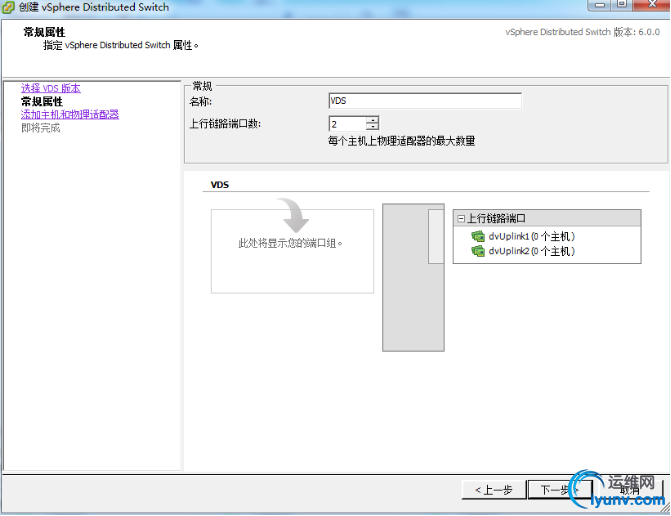Click the vSphere Distributed Switch 版本: 6.0.0 text
Screen dimensions: 671x516
(x=582, y=32)
